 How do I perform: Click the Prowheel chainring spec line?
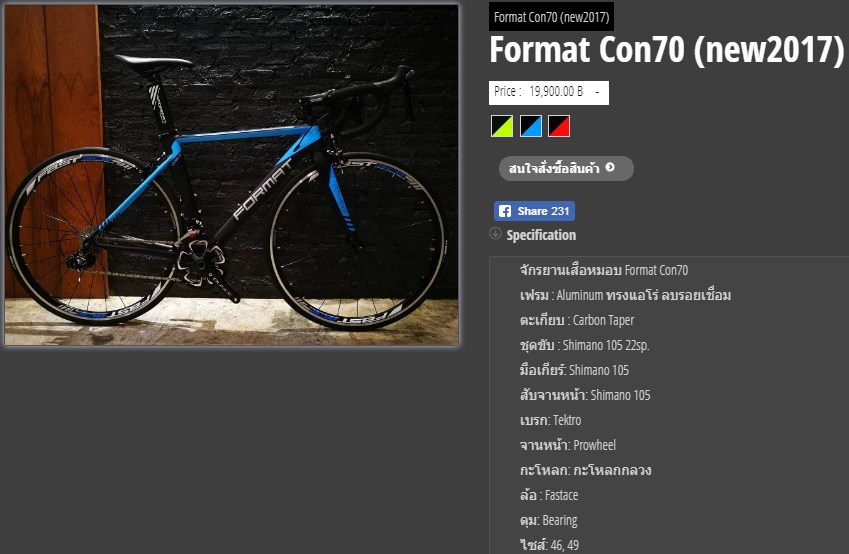567,445
